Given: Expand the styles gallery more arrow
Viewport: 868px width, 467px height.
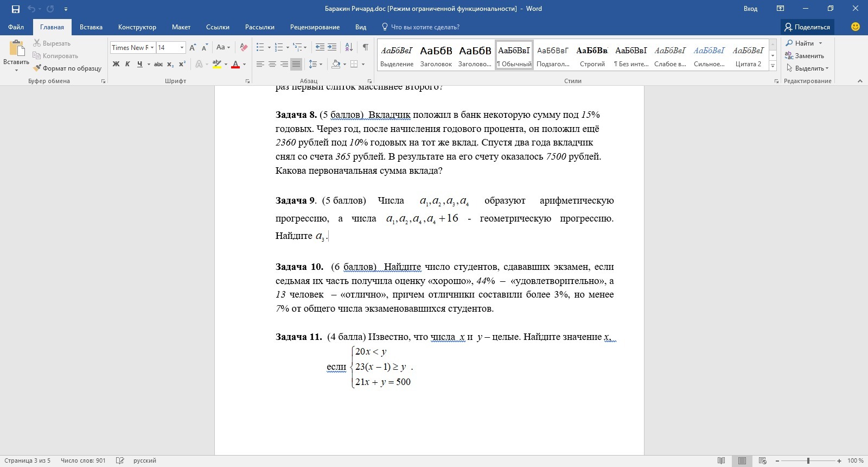Looking at the screenshot, I should click(773, 66).
